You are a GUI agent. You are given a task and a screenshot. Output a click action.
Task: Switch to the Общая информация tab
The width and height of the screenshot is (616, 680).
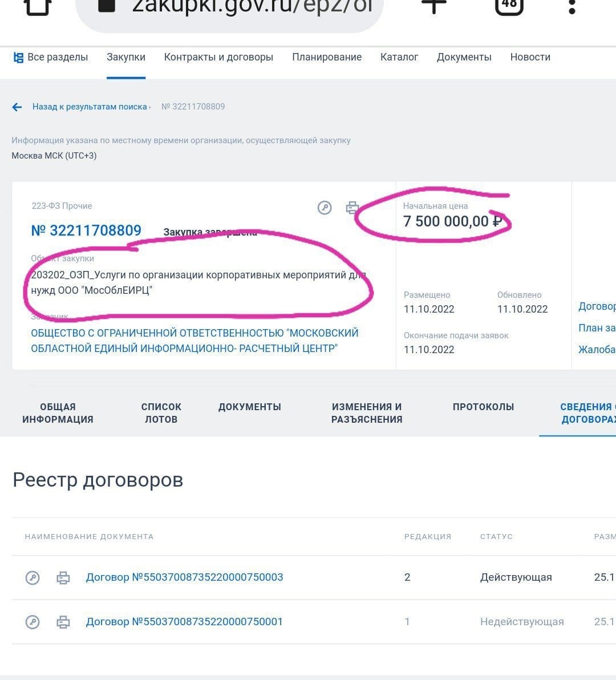(x=58, y=413)
